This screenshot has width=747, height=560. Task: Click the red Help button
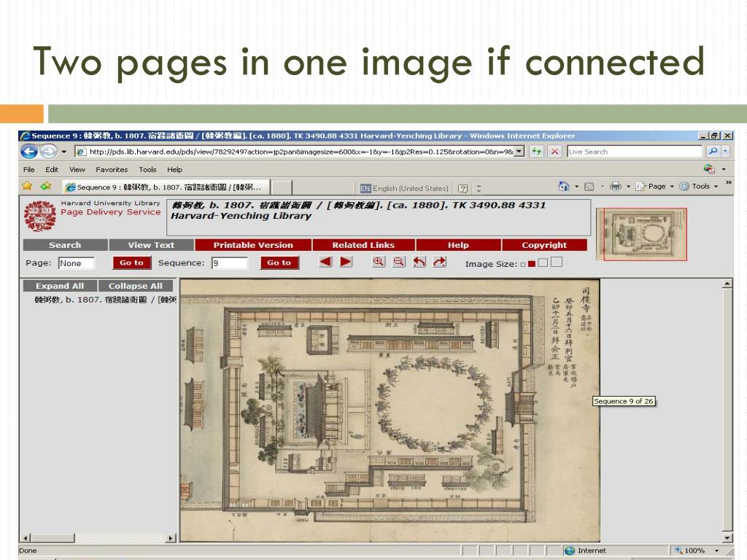[458, 245]
